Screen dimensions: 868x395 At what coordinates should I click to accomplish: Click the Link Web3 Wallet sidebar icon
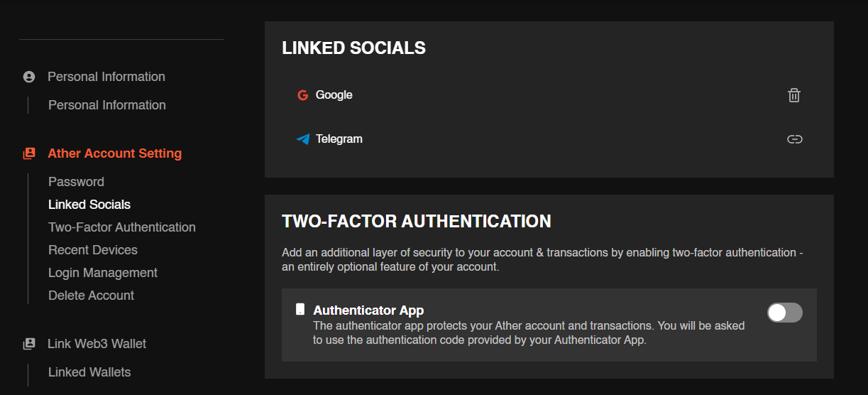29,344
